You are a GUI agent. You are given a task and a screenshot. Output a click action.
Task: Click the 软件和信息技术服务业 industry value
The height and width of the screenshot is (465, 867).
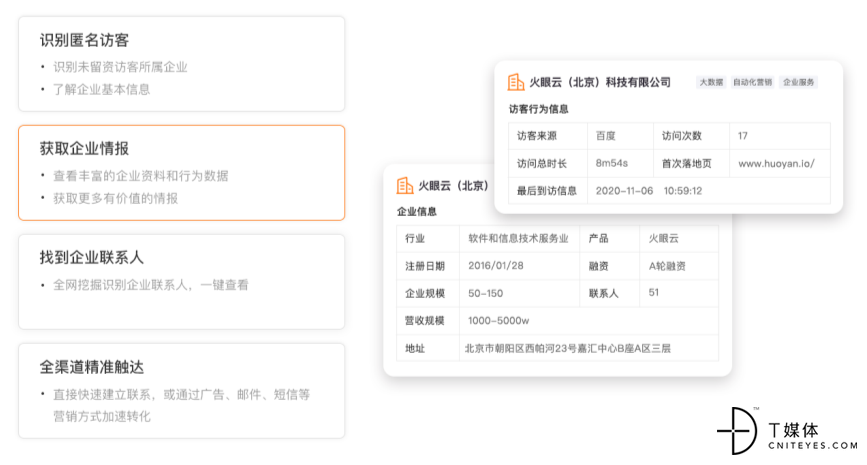pyautogui.click(x=518, y=239)
